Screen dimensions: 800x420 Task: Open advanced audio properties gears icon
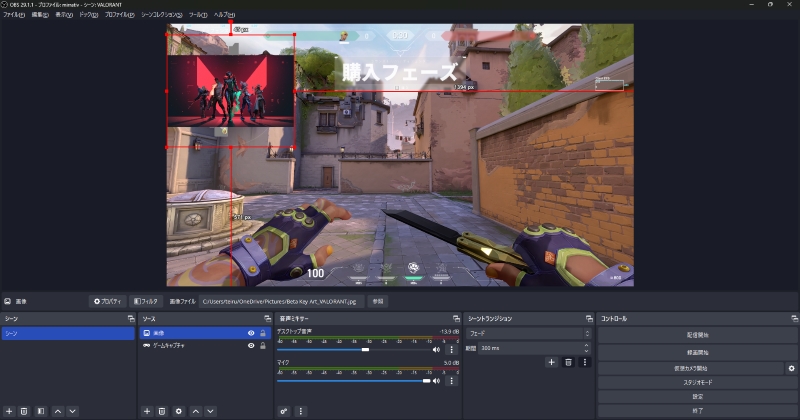284,411
